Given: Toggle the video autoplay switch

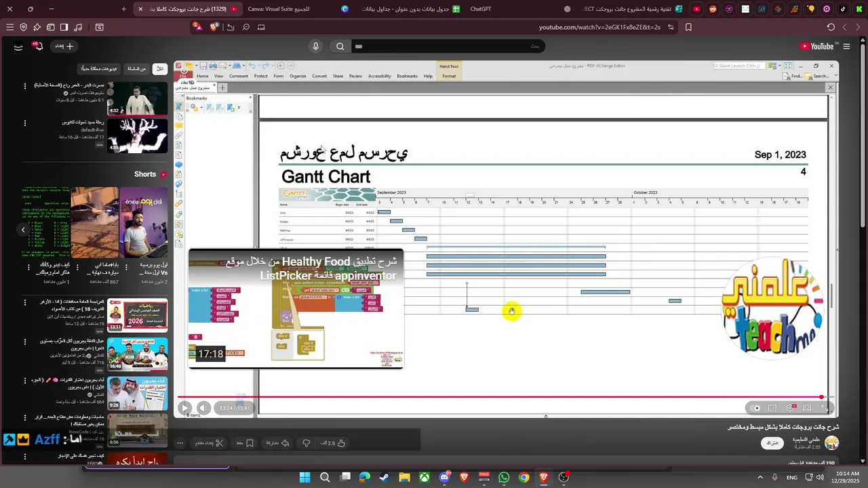Looking at the screenshot, I should [x=756, y=408].
